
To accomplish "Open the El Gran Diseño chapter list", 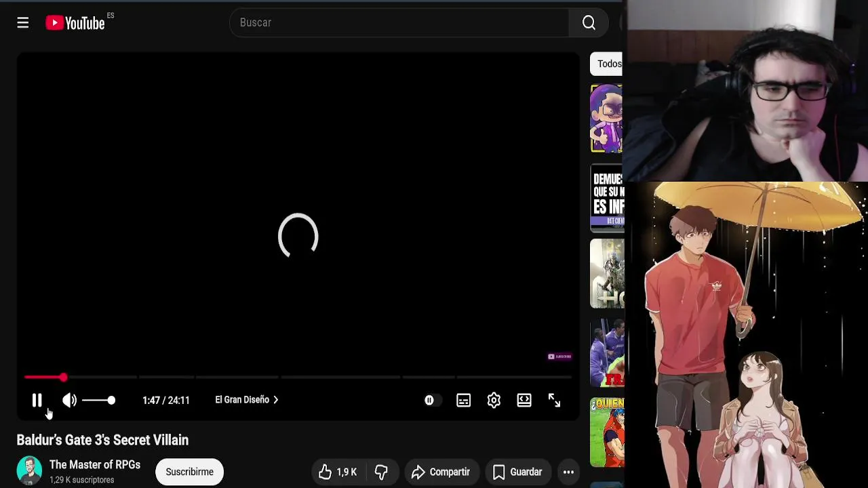I will [247, 400].
